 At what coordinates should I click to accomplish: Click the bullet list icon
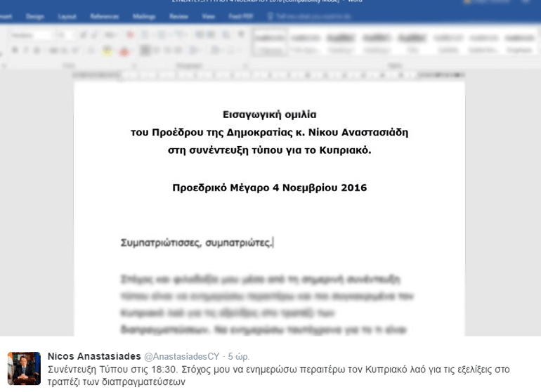coord(146,34)
